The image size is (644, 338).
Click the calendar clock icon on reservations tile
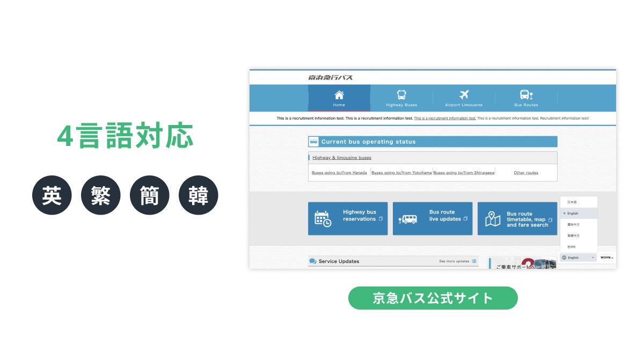323,218
